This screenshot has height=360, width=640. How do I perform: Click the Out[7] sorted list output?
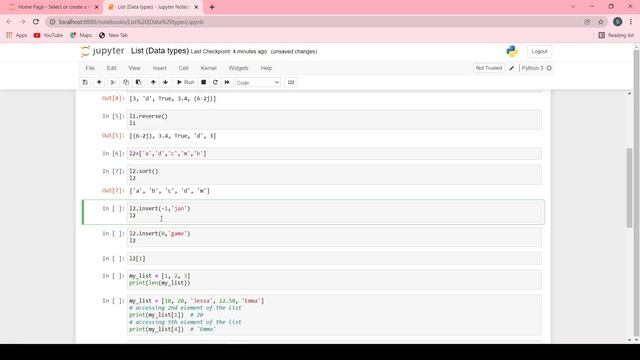(169, 191)
